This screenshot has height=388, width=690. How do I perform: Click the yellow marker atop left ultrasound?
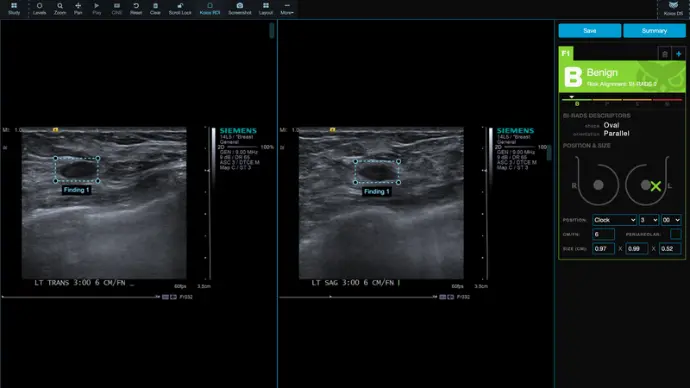[55, 130]
